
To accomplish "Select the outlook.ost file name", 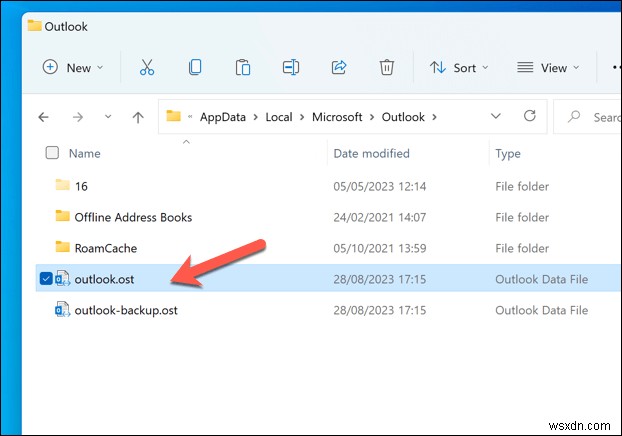I will [104, 279].
